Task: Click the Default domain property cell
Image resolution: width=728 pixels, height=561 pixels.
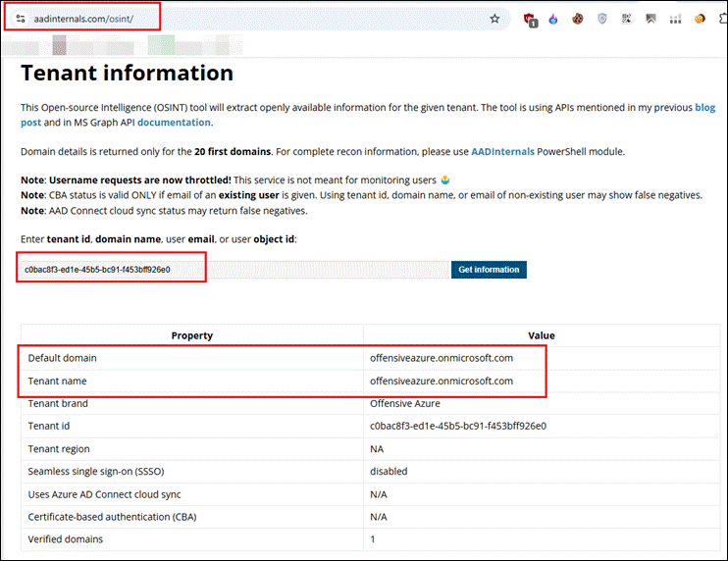Action: (191, 358)
